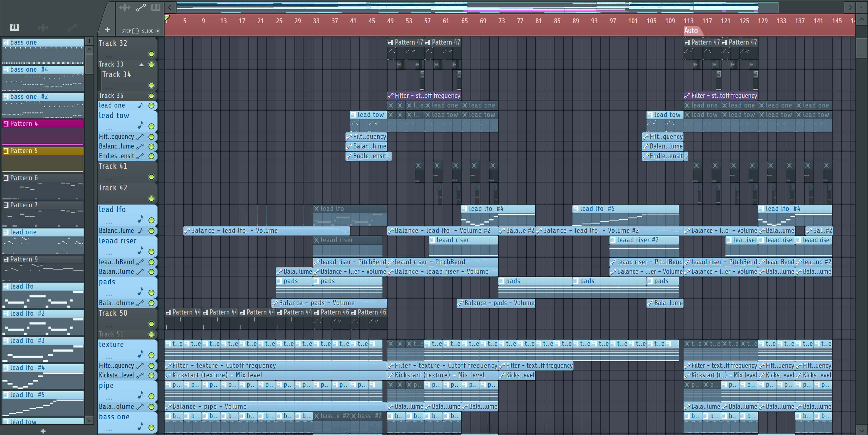Select lead lfo #2 in the picker
The width and height of the screenshot is (868, 435).
pos(43,322)
